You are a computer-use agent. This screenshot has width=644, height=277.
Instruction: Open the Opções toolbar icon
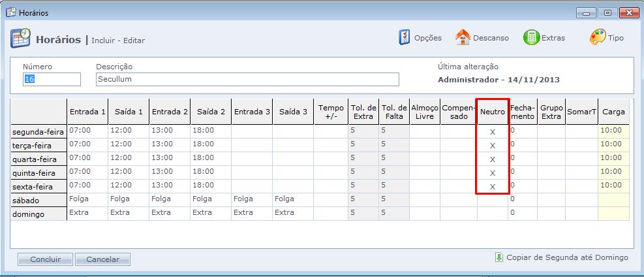[x=405, y=38]
